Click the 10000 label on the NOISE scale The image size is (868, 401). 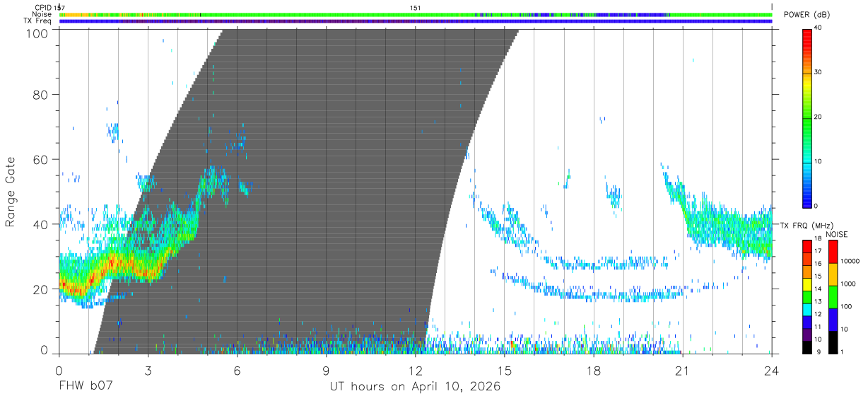pyautogui.click(x=850, y=261)
